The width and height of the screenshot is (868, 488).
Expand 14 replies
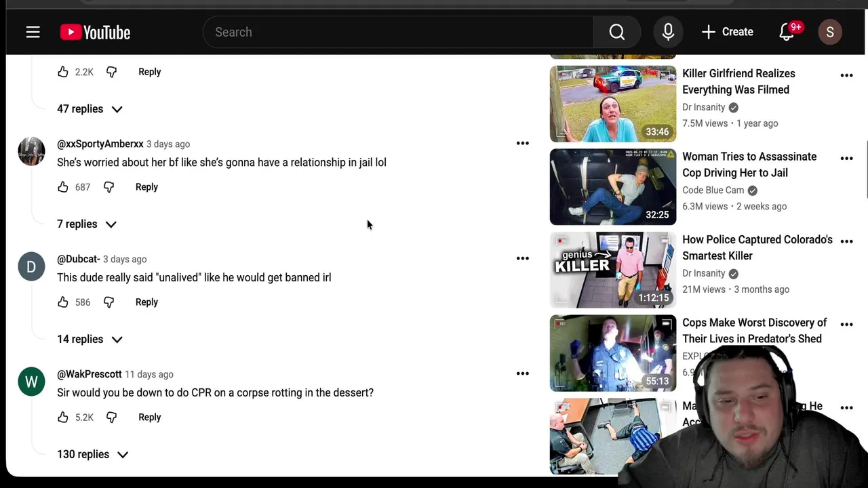tap(90, 340)
